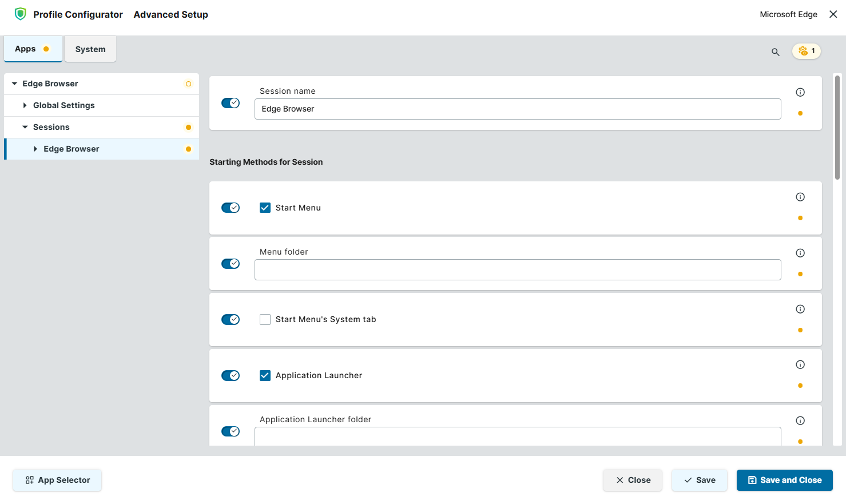Click the green shield Profile Configurator logo
Screen dimensions: 846x504
(21, 14)
